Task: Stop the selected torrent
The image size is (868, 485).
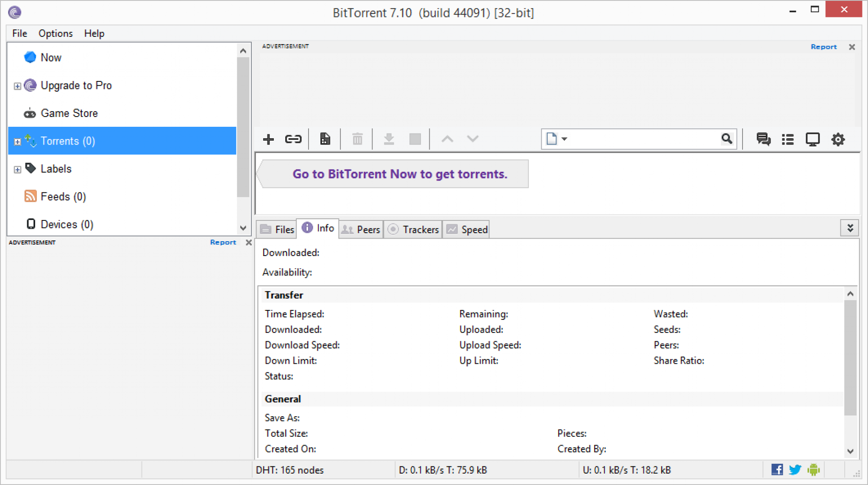Action: (x=415, y=139)
